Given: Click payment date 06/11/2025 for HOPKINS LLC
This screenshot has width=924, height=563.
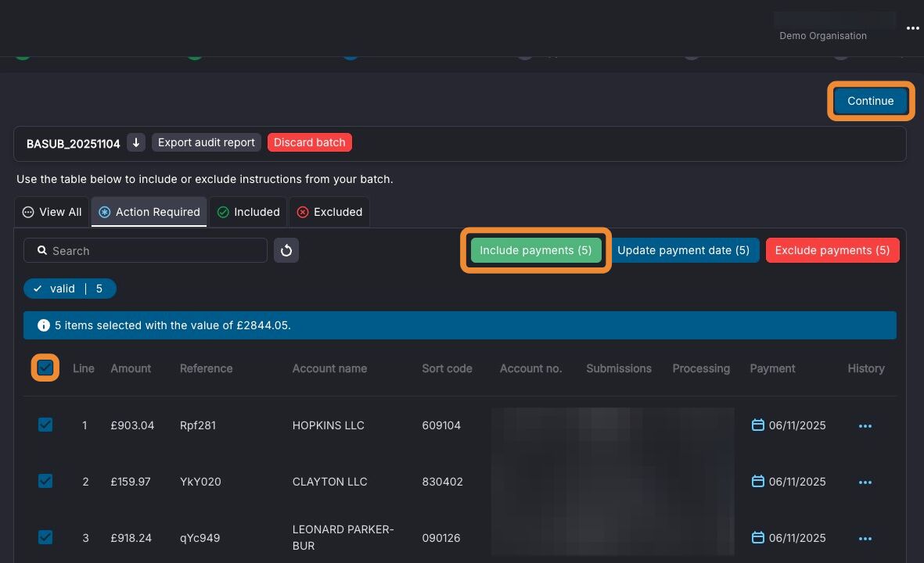Looking at the screenshot, I should pyautogui.click(x=797, y=425).
